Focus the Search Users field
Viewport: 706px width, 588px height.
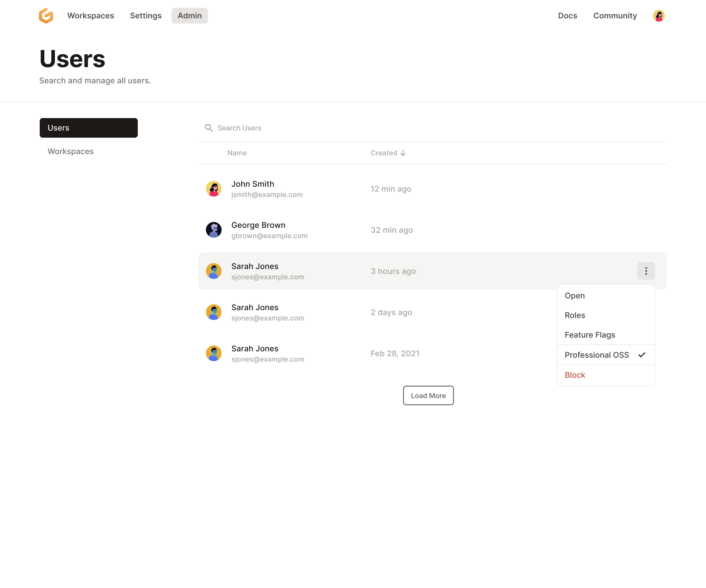click(x=432, y=128)
